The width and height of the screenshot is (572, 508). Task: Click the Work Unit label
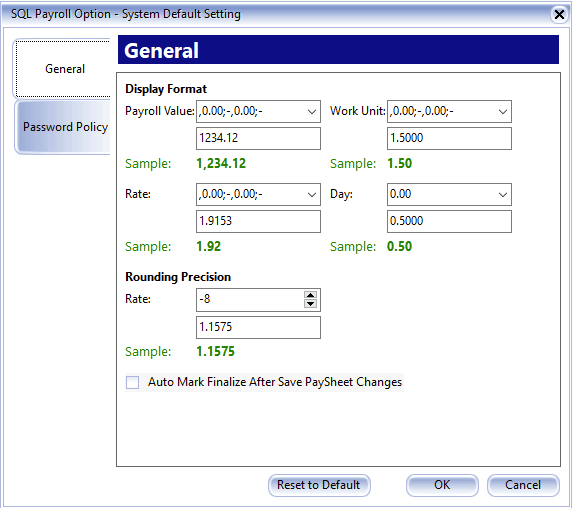tap(358, 111)
